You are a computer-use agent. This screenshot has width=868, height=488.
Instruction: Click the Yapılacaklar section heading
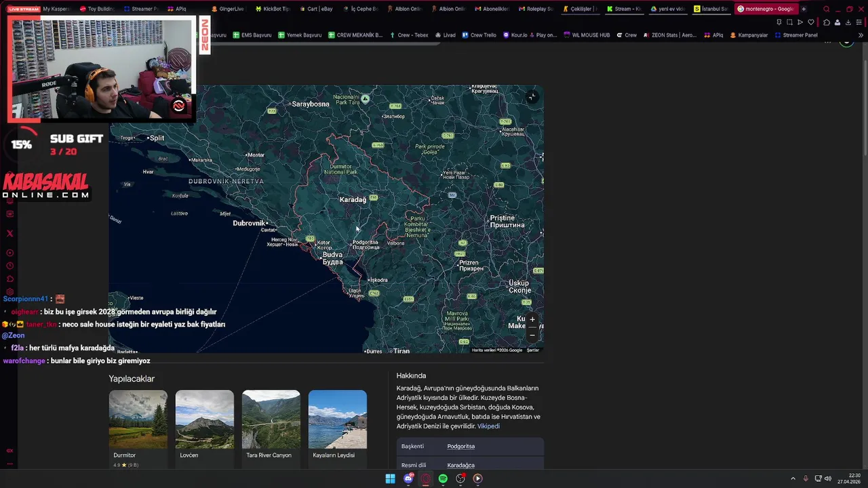click(132, 379)
